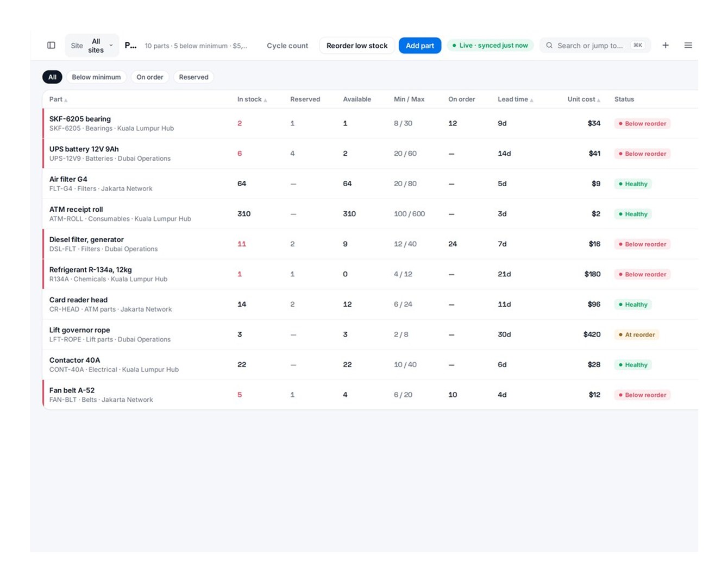Open the UPS battery 12V 9Ah part

(x=84, y=149)
